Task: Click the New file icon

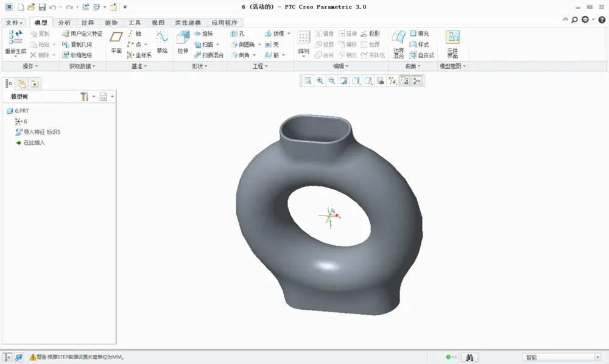Action: click(21, 7)
